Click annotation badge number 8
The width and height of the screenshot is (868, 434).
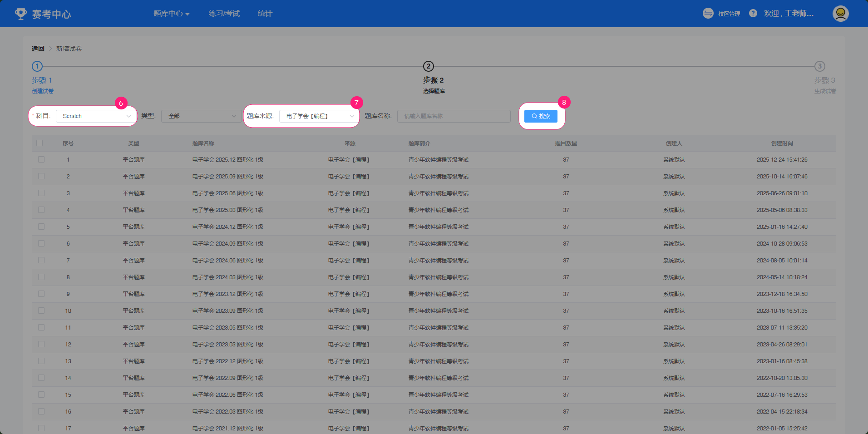click(x=564, y=103)
